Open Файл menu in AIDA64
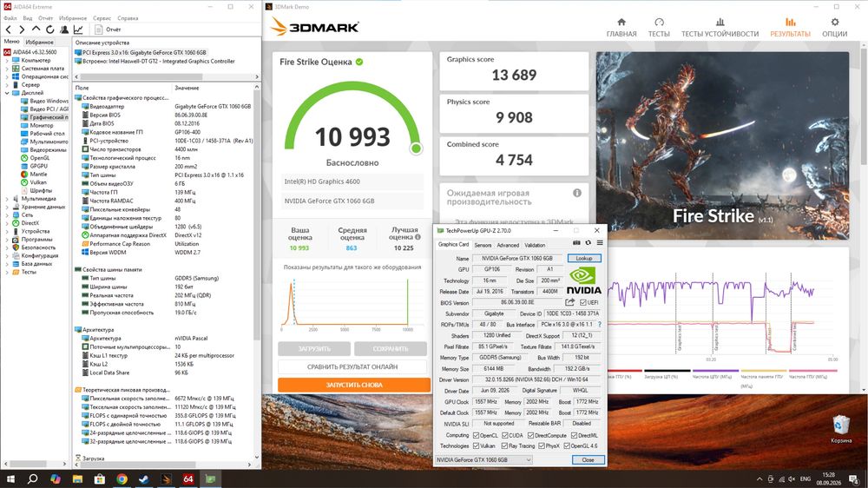The image size is (868, 488). point(10,18)
